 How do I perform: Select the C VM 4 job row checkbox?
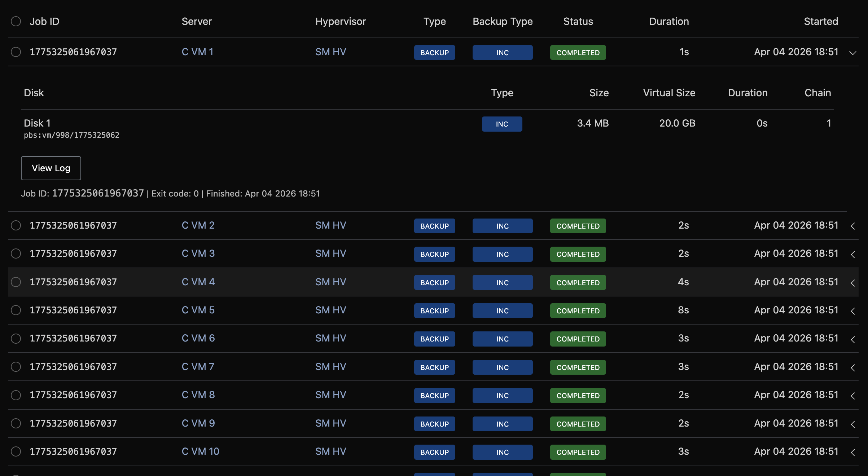point(16,282)
